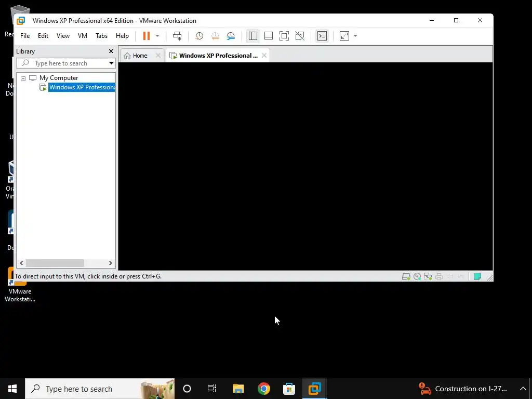Show hidden system tray icons
The width and height of the screenshot is (532, 399).
pos(523,389)
